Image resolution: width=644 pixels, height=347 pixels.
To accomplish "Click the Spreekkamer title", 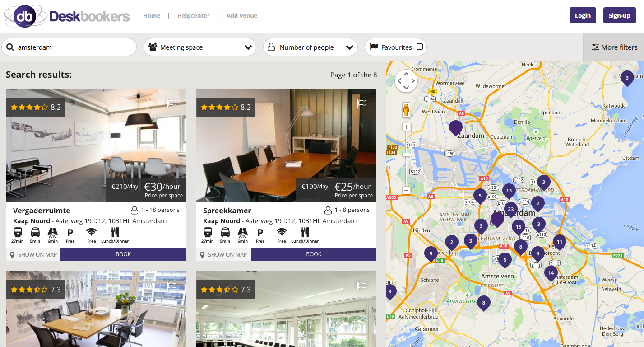I will point(227,211).
